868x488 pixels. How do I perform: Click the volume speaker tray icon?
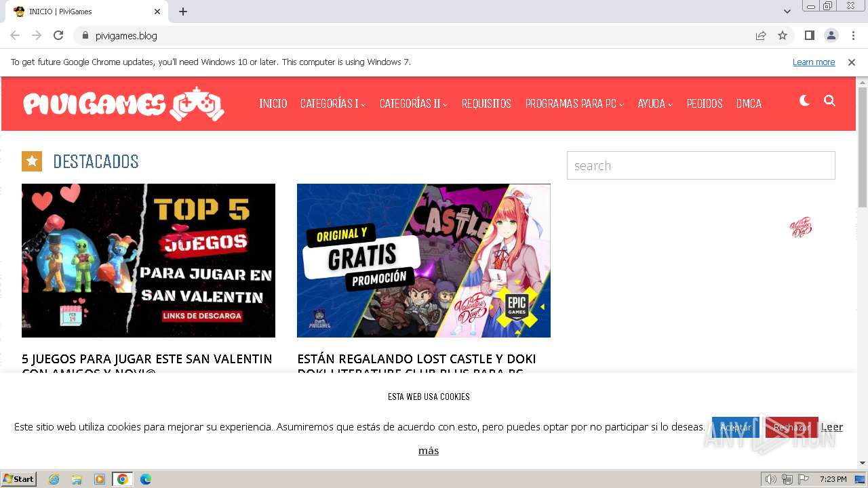coord(771,479)
